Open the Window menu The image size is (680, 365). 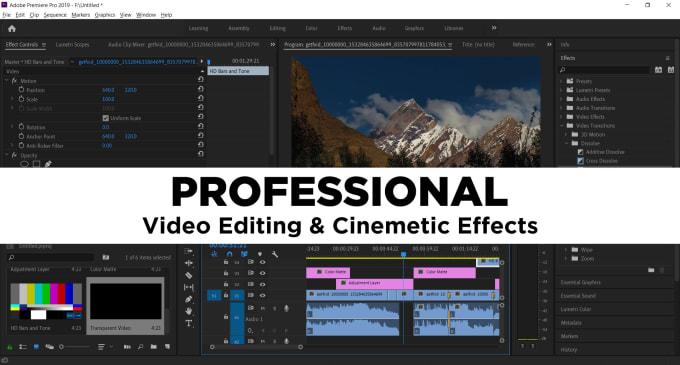tap(146, 15)
